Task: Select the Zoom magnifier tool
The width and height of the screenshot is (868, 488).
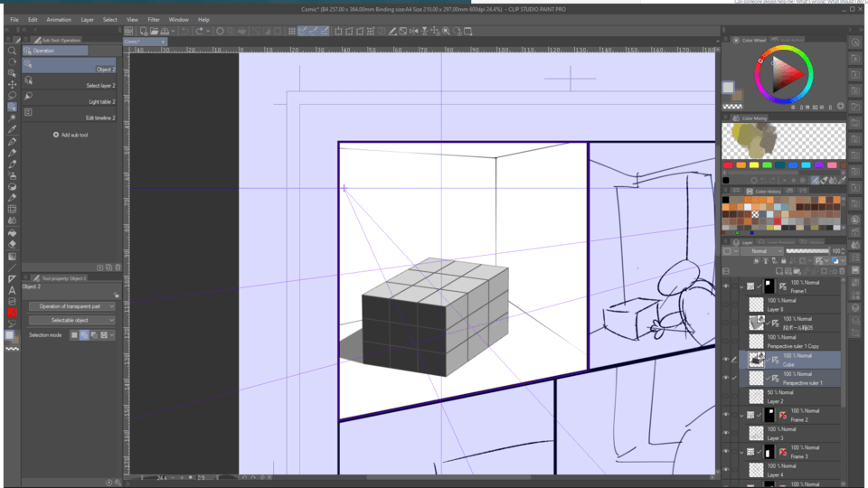Action: pyautogui.click(x=12, y=51)
